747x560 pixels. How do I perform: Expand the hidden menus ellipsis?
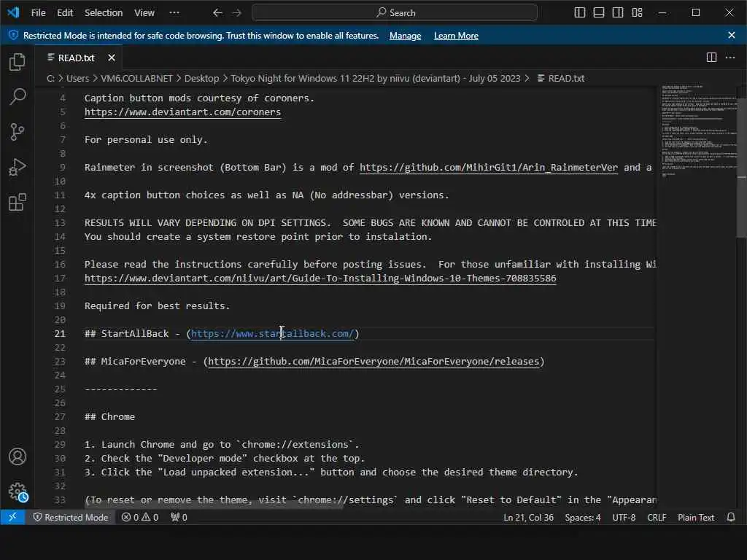point(174,13)
